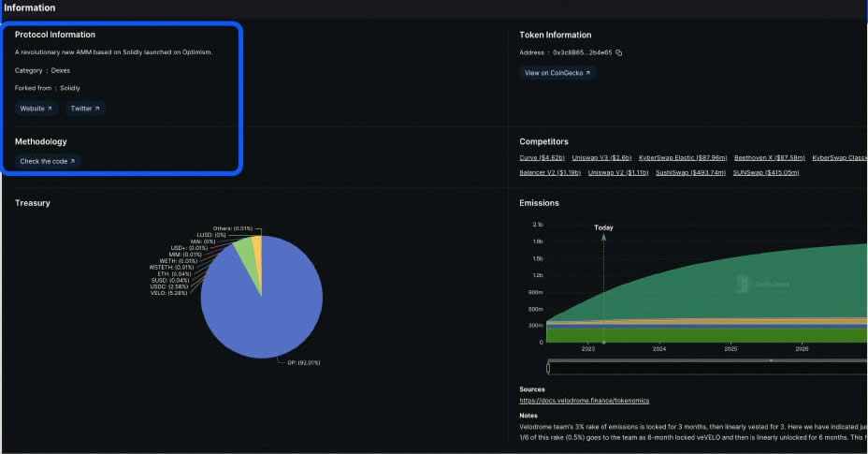Click the Check the code button
868x454 pixels.
click(48, 161)
